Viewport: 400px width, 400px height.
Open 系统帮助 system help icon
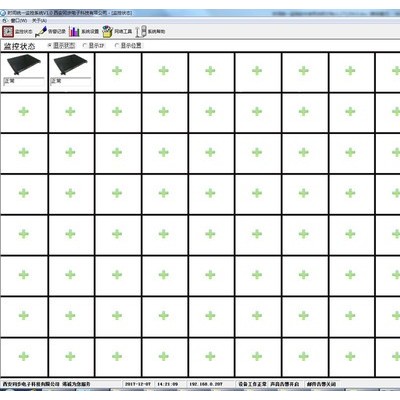click(x=141, y=31)
